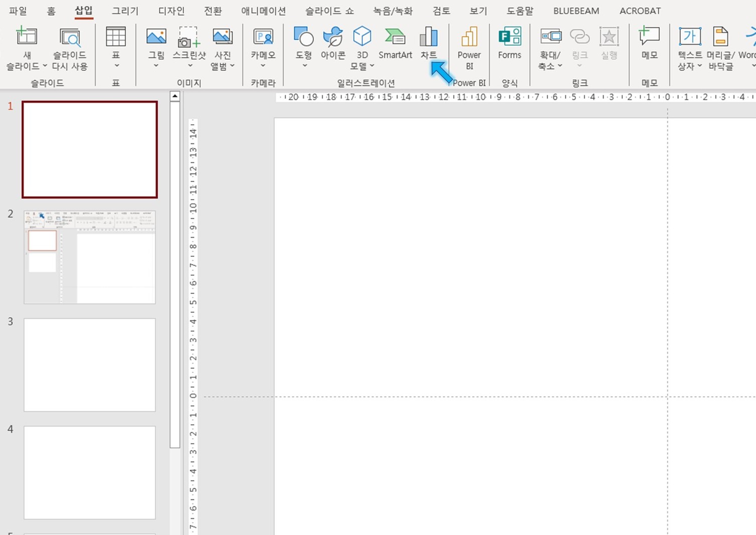Select slide 2 thumbnail
The image size is (756, 535).
click(x=90, y=257)
